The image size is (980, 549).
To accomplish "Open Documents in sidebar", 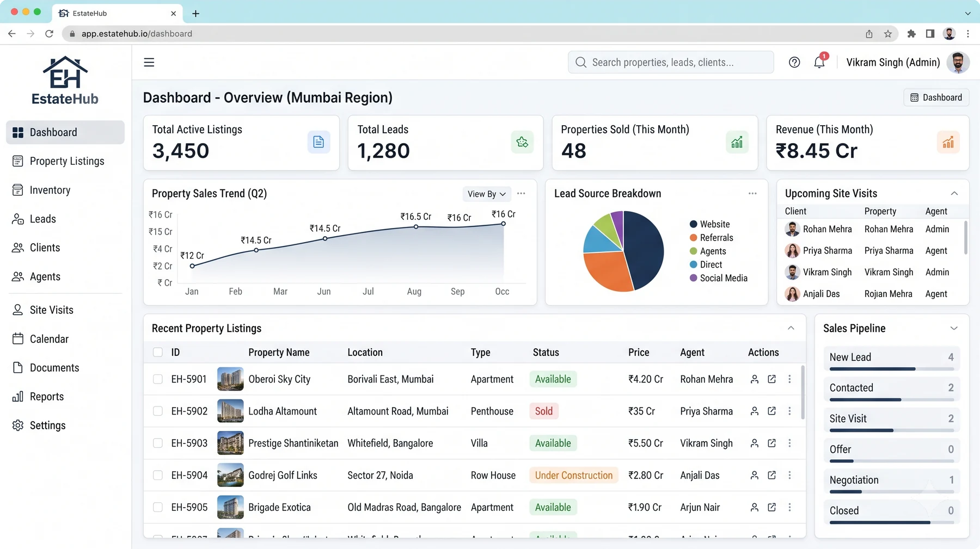I will click(x=65, y=368).
